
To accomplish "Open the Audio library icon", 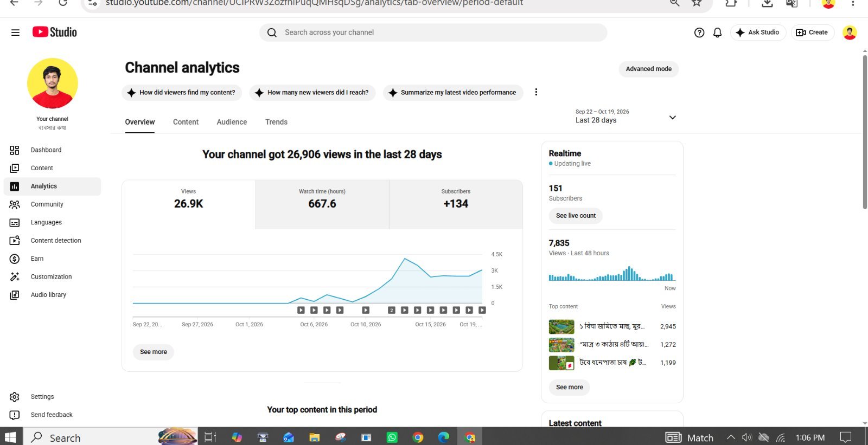I will [15, 295].
